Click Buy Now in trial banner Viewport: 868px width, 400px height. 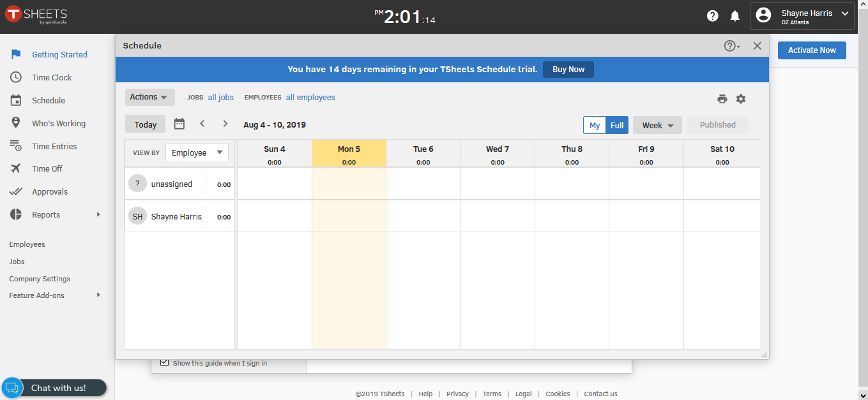[568, 70]
